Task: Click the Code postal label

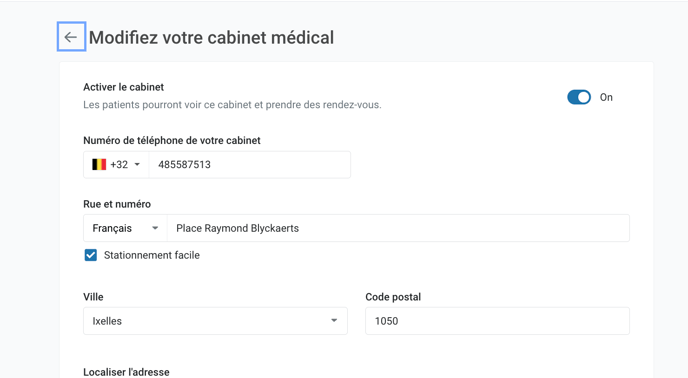Action: point(393,297)
